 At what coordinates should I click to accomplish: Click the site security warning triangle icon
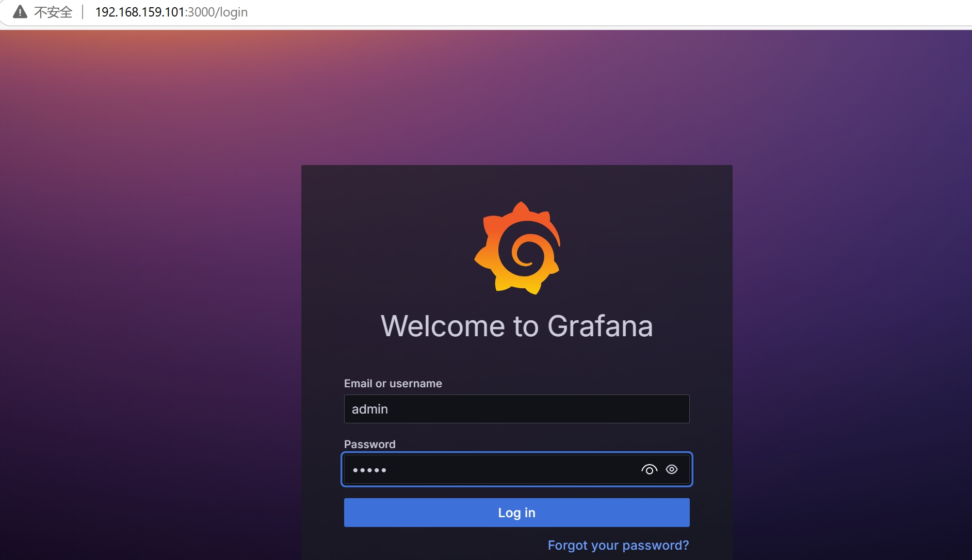click(20, 12)
